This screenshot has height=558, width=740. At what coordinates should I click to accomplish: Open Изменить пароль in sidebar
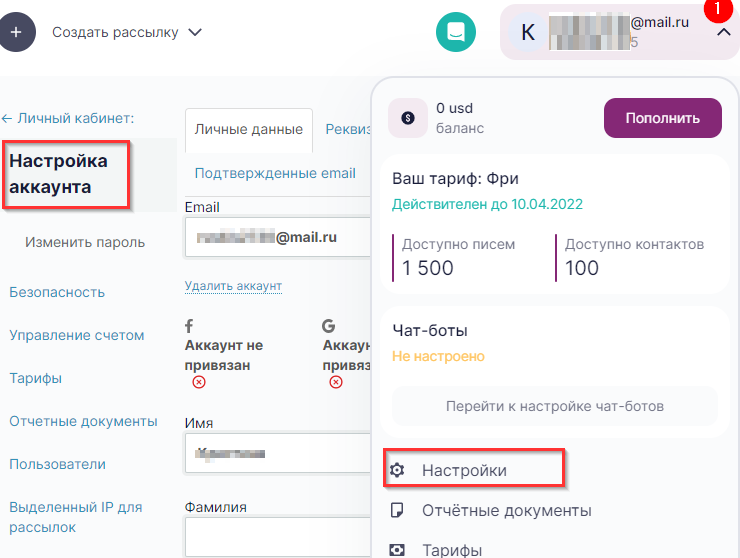[85, 242]
